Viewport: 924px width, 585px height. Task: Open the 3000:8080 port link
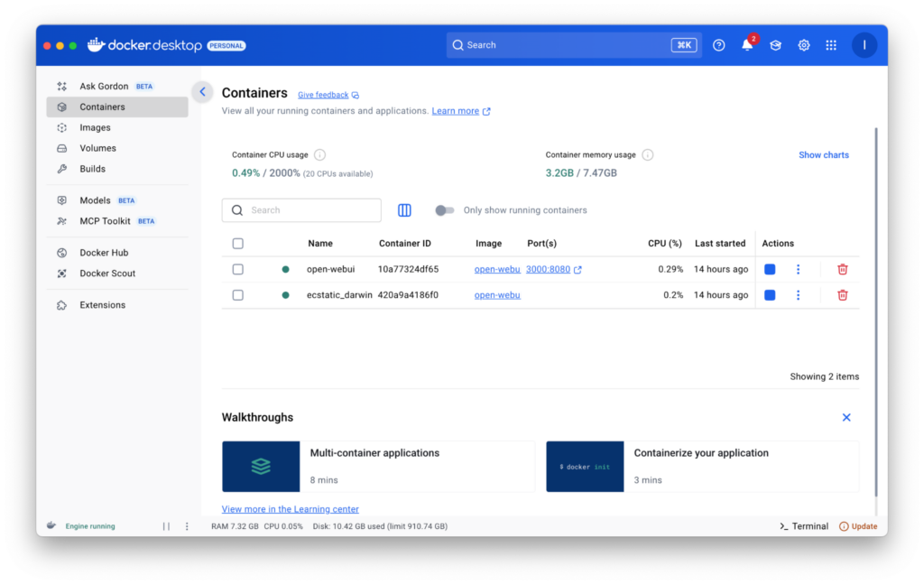[x=548, y=269]
